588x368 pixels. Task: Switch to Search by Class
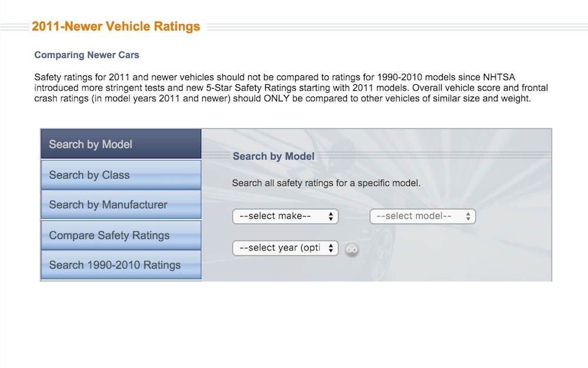click(x=121, y=175)
